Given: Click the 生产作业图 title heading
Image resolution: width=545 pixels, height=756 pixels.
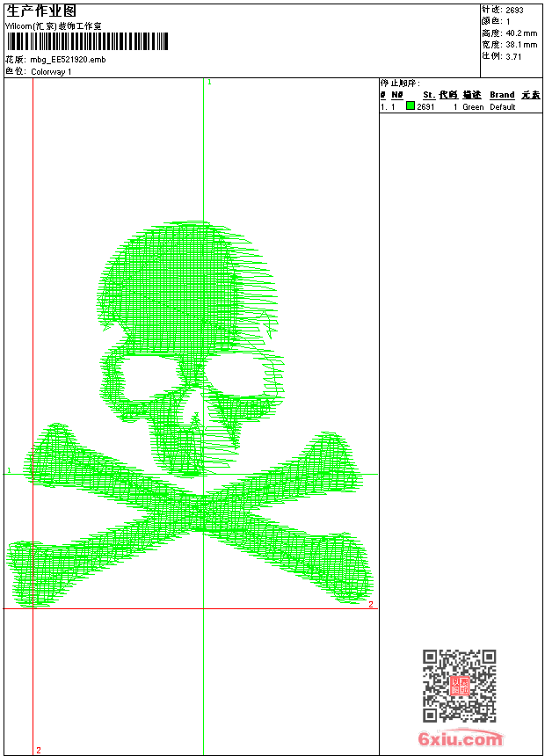Looking at the screenshot, I should pos(41,11).
